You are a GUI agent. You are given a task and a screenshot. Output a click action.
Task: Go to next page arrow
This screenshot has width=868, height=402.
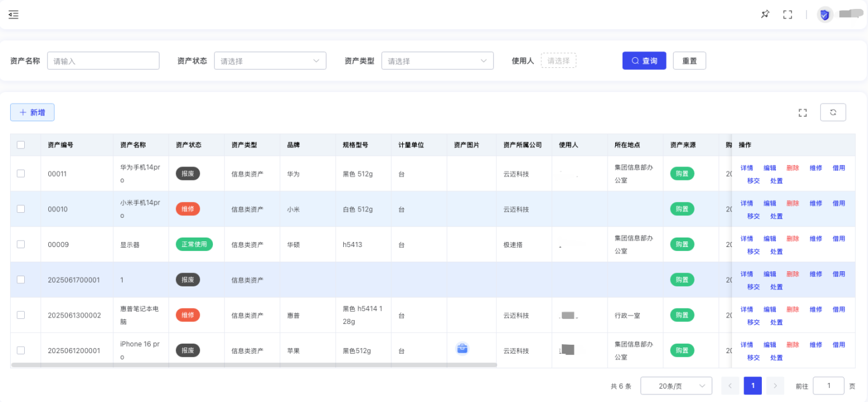(775, 385)
